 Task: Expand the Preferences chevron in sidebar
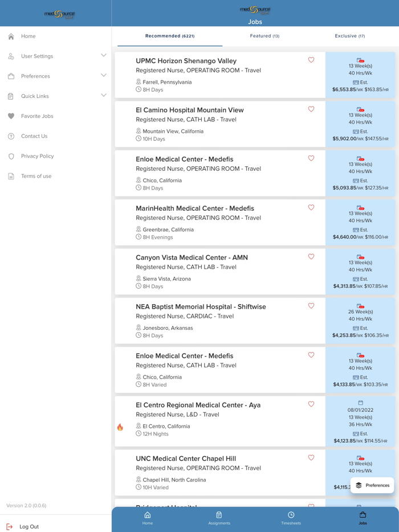[x=104, y=75]
